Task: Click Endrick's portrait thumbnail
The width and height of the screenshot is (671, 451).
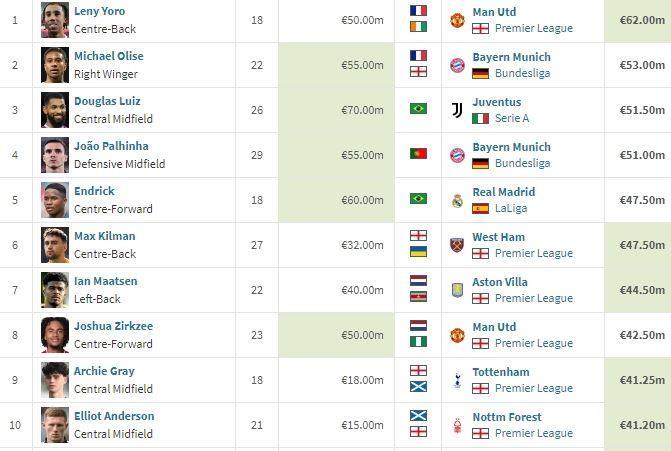Action: (x=55, y=200)
